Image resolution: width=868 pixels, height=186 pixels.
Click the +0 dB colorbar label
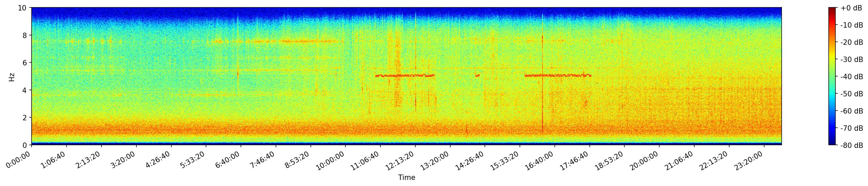click(851, 8)
